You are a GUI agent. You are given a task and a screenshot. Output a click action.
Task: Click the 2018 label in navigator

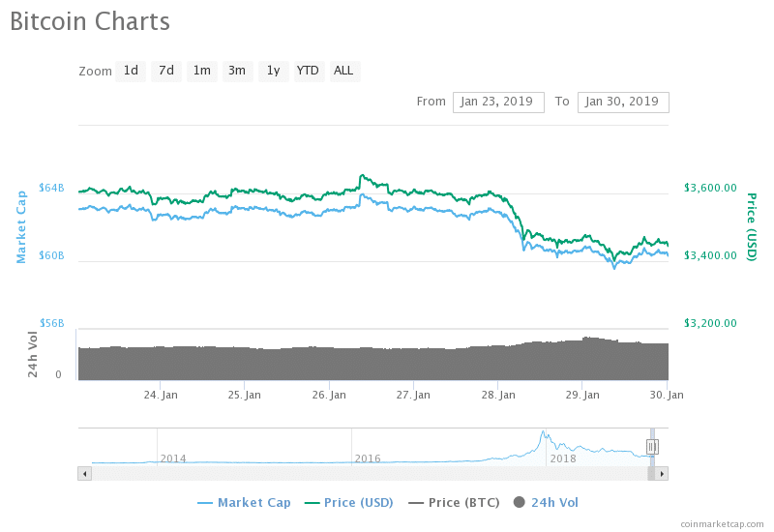coord(563,458)
